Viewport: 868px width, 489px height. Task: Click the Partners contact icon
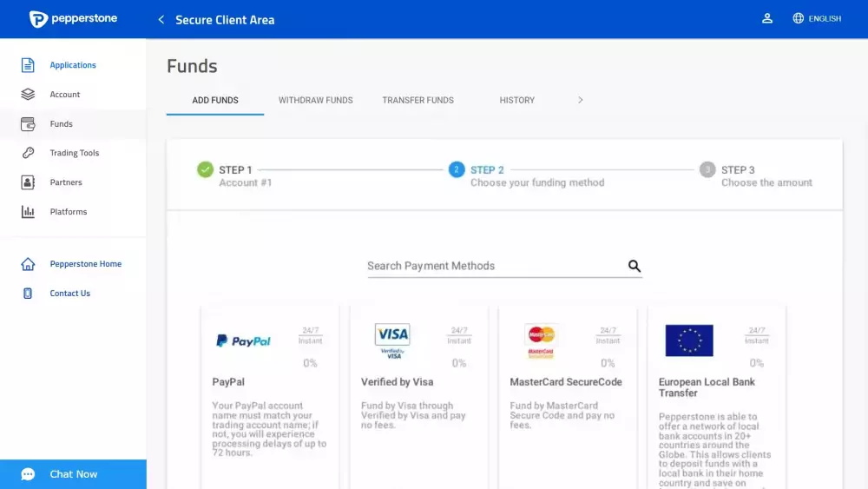pyautogui.click(x=28, y=182)
